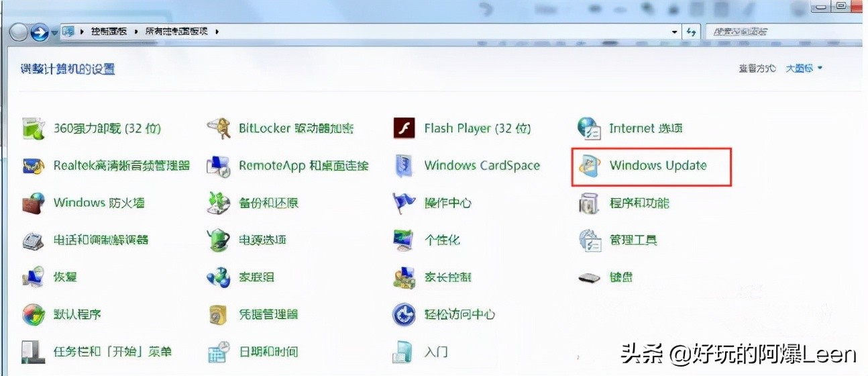Screen dimensions: 868x376
Task: Click the control panel icon in address bar
Action: click(x=68, y=31)
